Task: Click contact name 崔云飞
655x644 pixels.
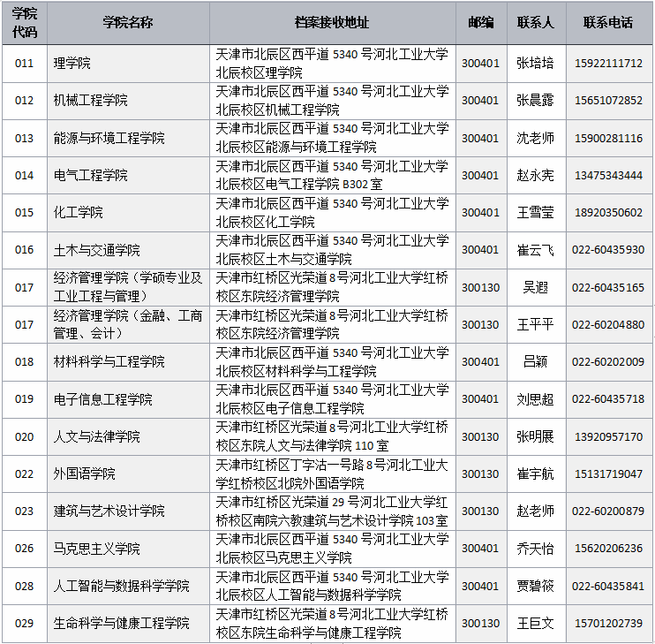Action: 536,250
